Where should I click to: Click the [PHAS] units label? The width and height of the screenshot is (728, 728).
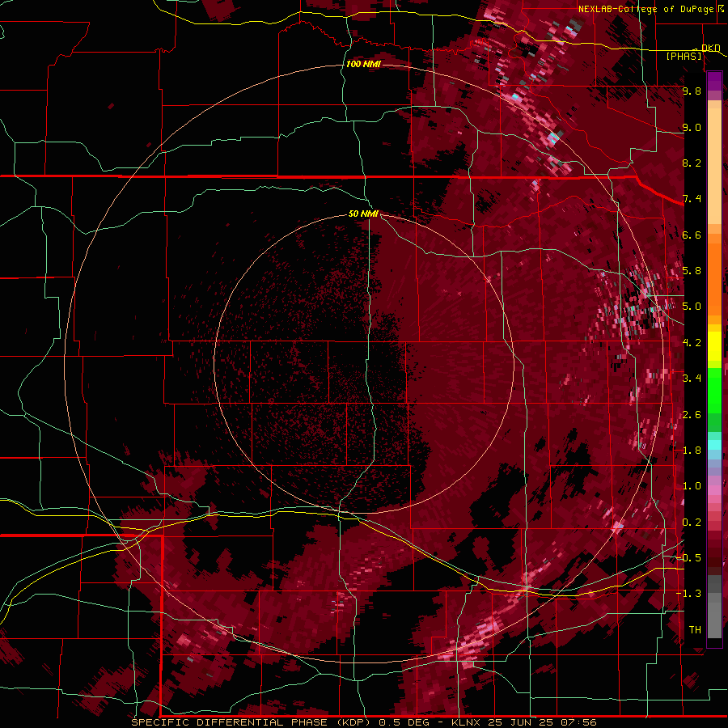[684, 56]
